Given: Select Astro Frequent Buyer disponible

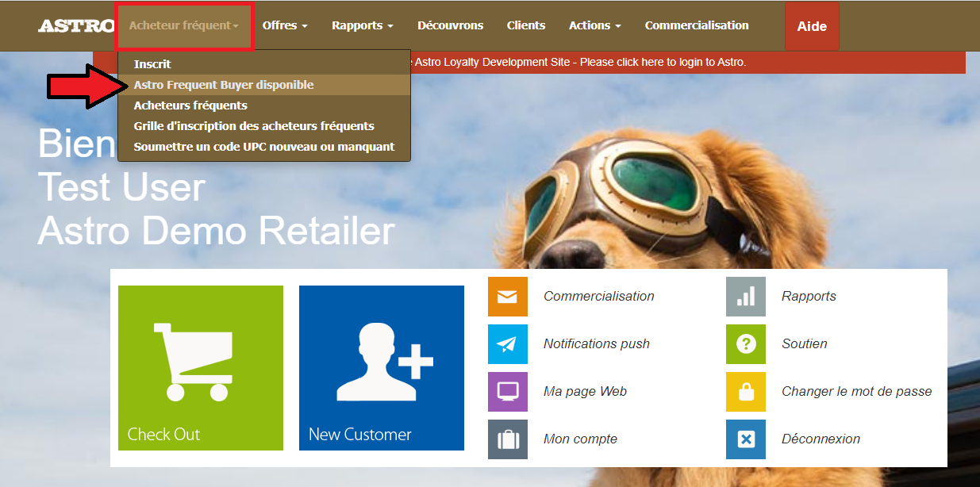Looking at the screenshot, I should point(224,85).
